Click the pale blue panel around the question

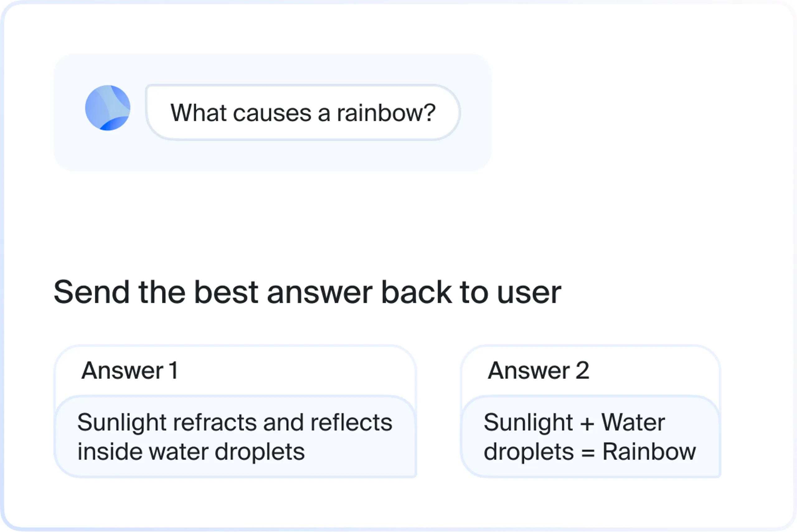[272, 113]
